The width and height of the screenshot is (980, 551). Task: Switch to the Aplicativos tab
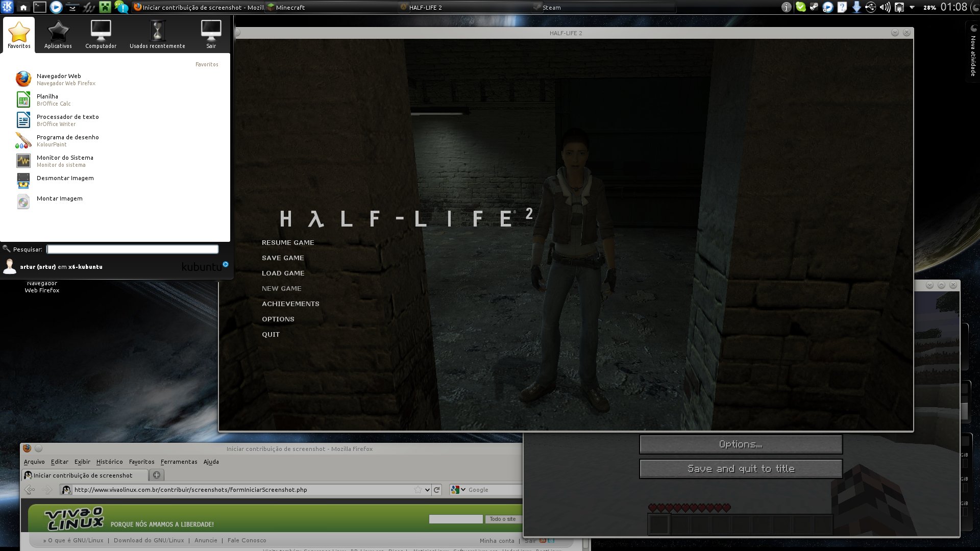[58, 35]
